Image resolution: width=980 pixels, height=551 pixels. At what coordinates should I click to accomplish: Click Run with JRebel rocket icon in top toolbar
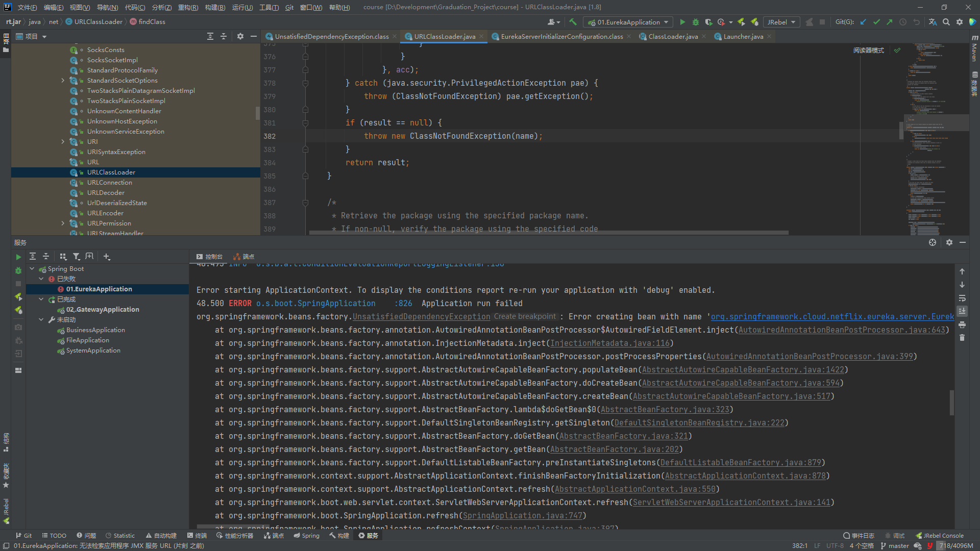coord(742,22)
